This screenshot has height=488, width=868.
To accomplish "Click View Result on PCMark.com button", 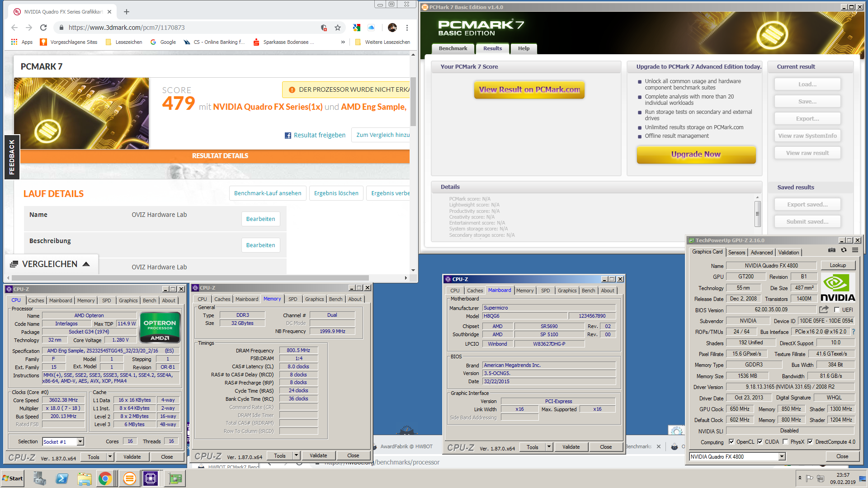I will pos(529,89).
